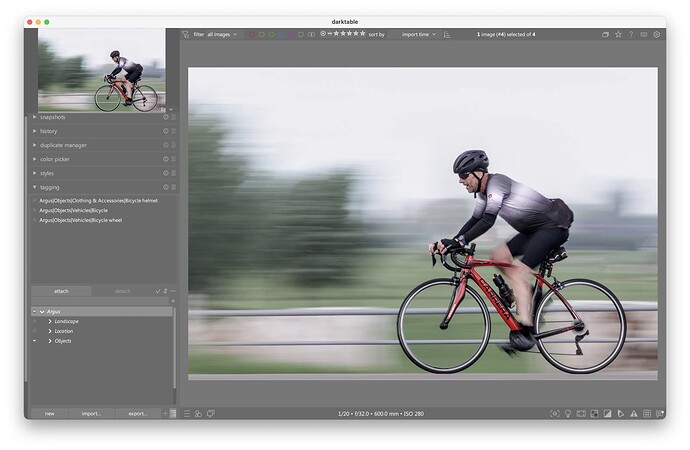Click the navigation preview thumbnail
690x450 pixels.
(x=102, y=70)
